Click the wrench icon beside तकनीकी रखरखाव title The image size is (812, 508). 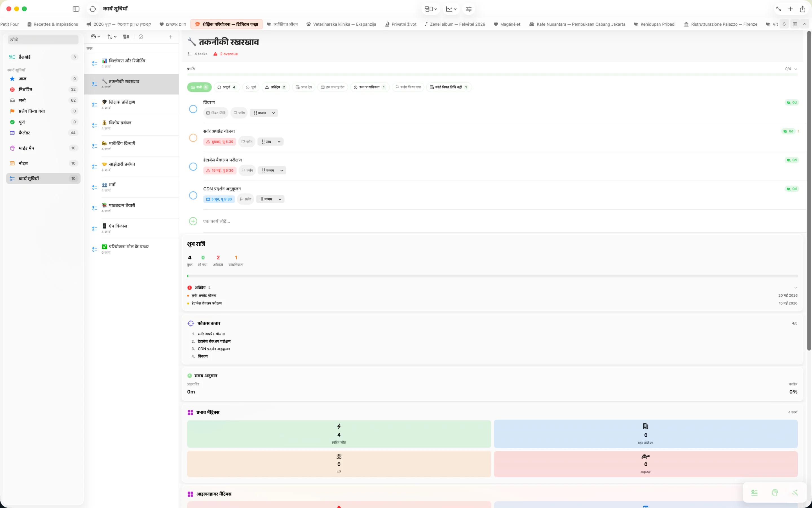click(x=192, y=42)
